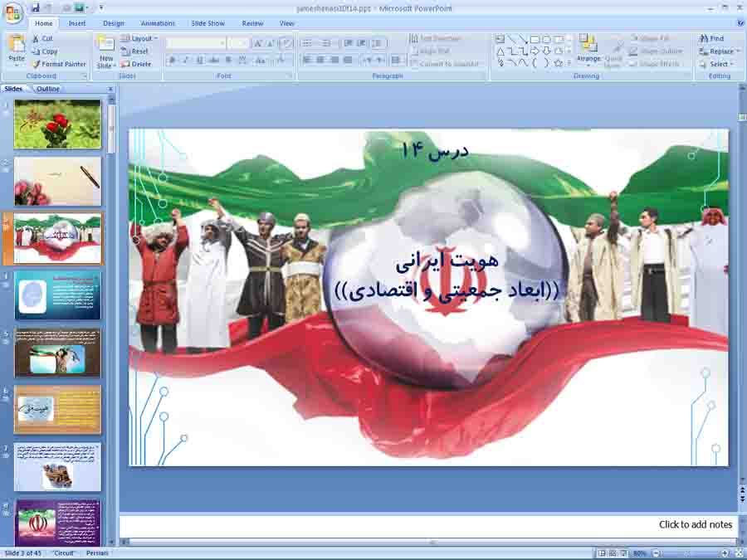Viewport: 747px width, 560px height.
Task: Reset the slide layout
Action: [x=134, y=51]
